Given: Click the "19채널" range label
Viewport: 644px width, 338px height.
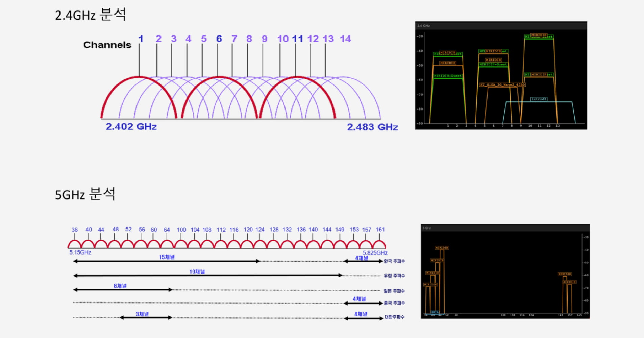Looking at the screenshot, I should (x=197, y=272).
